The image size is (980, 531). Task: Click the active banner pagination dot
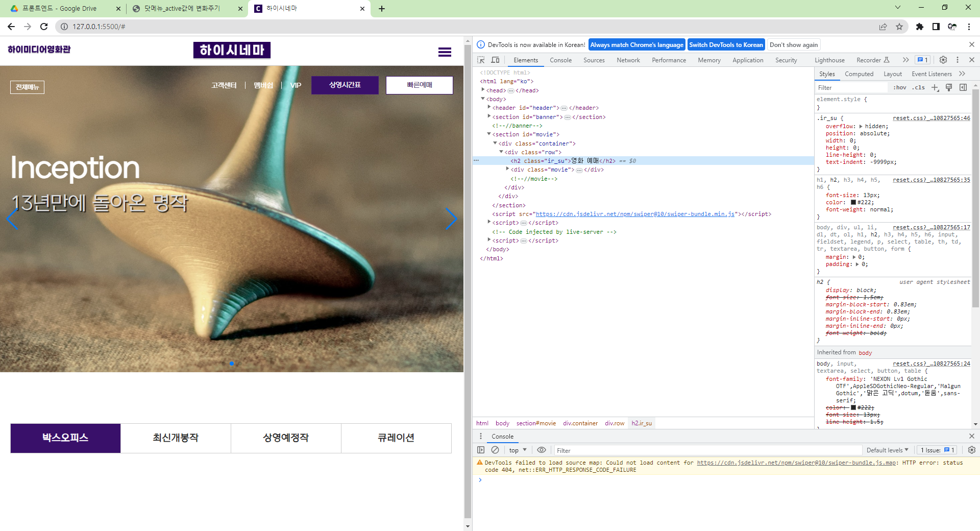[x=232, y=364]
